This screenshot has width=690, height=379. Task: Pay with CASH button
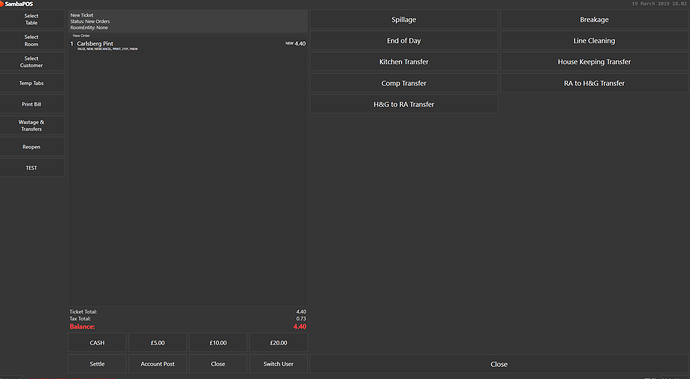click(97, 342)
